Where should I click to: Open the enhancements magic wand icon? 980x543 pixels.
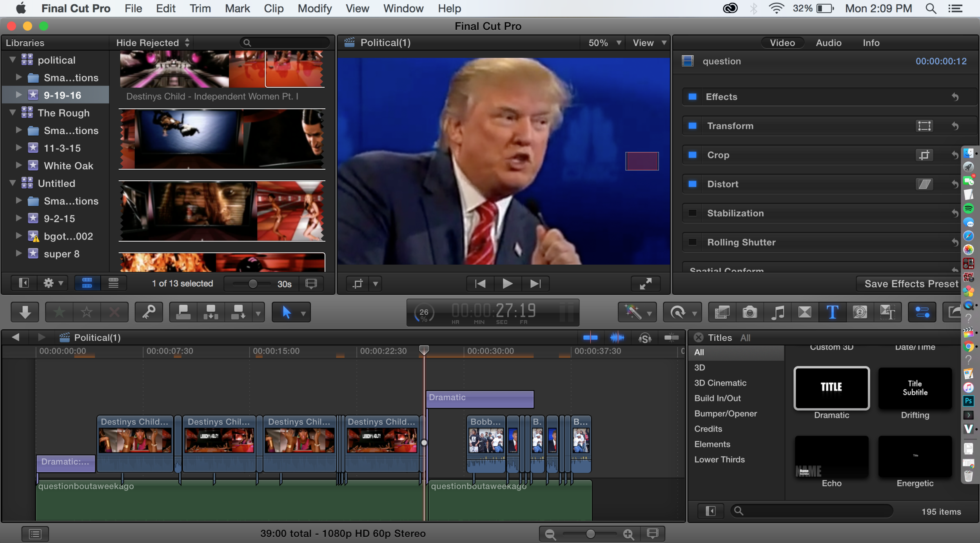633,312
